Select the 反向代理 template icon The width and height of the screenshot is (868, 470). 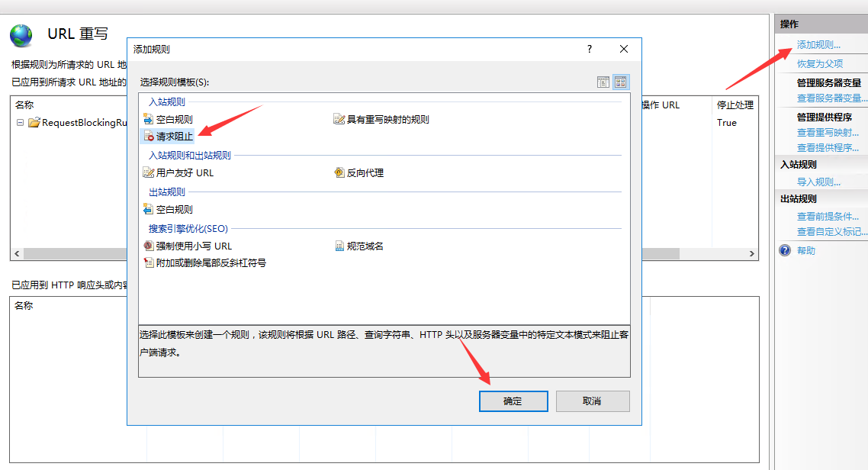coord(339,173)
